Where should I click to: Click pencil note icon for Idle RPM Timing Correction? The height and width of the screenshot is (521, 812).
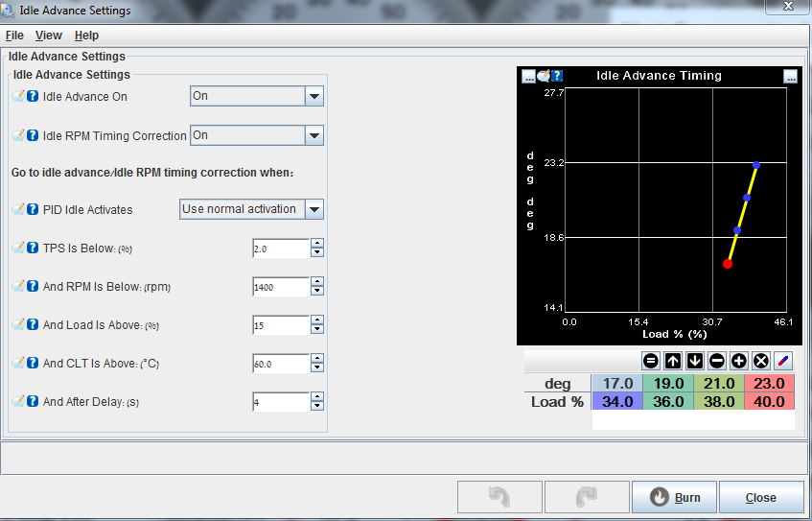(x=18, y=135)
